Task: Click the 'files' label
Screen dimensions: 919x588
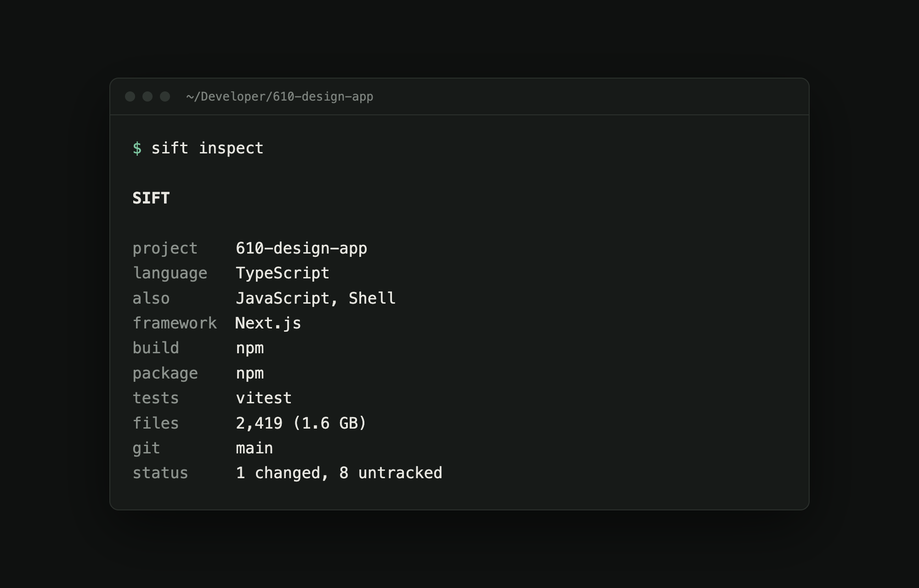Action: 156,423
